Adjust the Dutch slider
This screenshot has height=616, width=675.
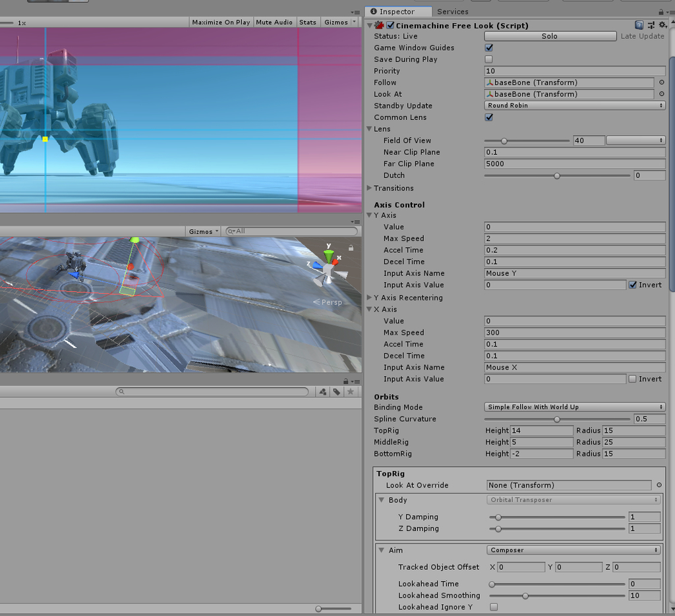pos(557,175)
